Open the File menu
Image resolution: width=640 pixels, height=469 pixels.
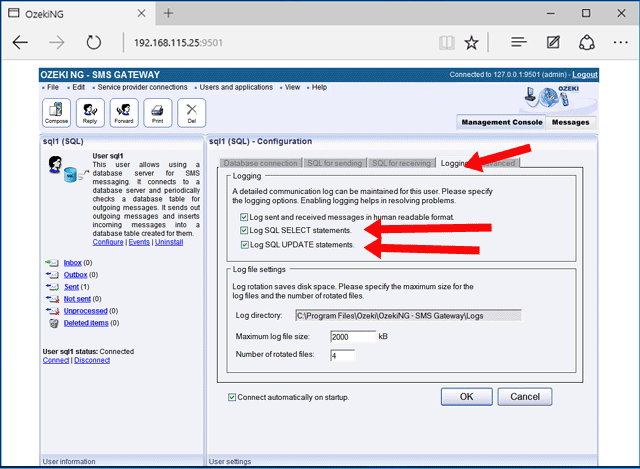click(x=53, y=87)
